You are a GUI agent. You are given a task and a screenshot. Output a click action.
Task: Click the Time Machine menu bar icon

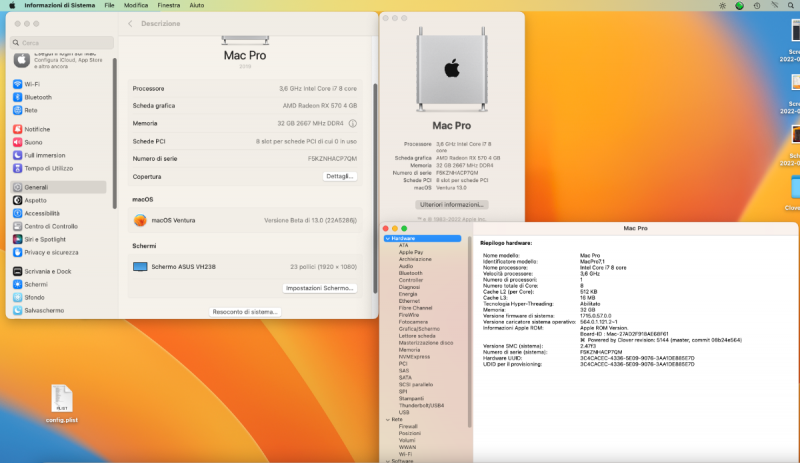click(x=757, y=6)
